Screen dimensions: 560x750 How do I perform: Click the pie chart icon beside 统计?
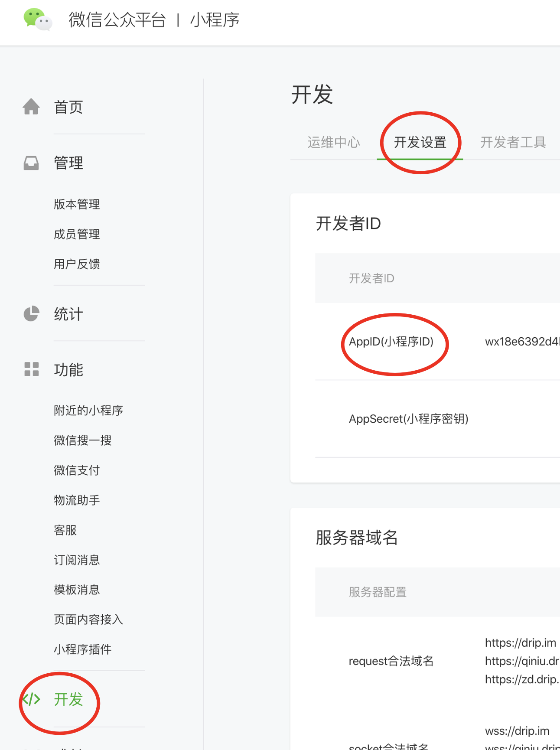31,314
